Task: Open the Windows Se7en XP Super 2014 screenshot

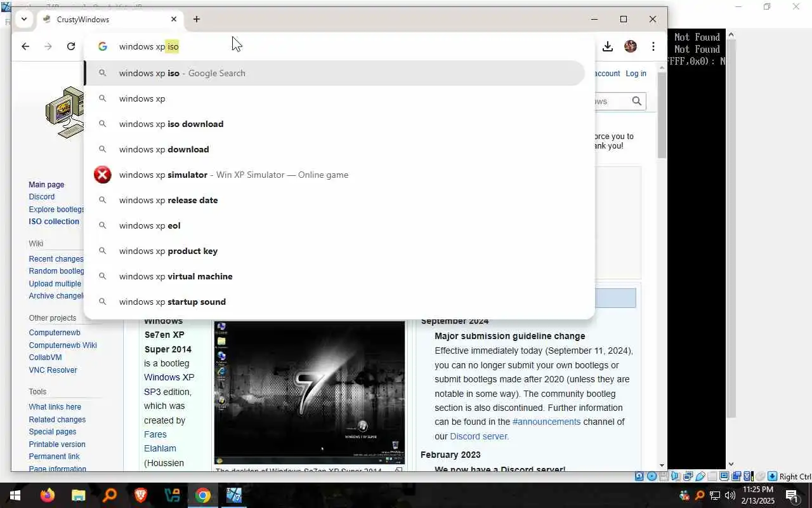Action: [310, 392]
